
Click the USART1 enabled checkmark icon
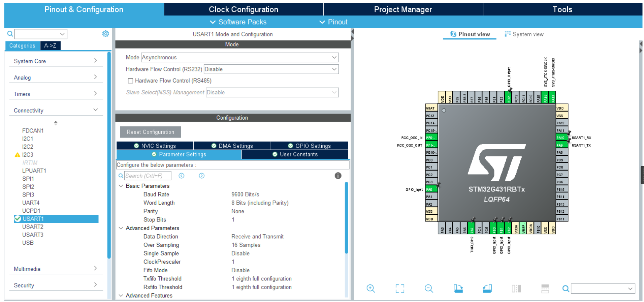18,219
